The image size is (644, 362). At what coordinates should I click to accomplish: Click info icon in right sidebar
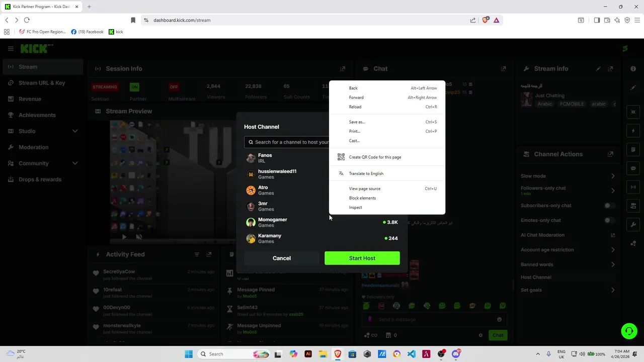point(633,69)
